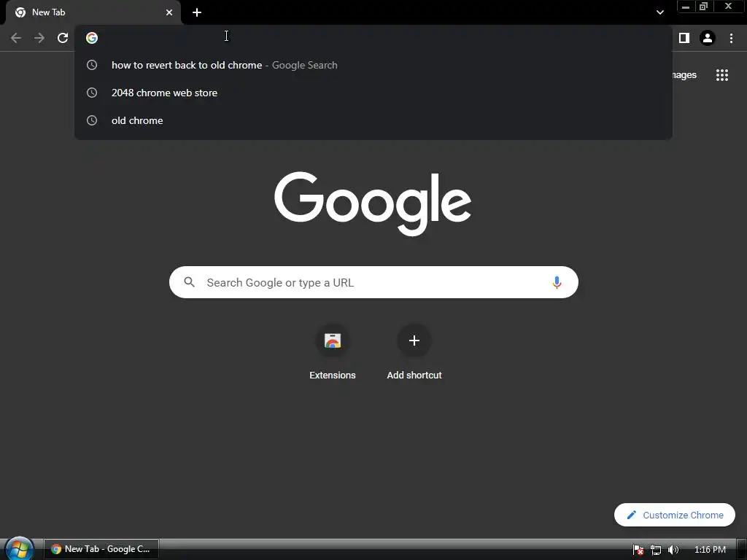Close the New Tab tab

point(169,12)
